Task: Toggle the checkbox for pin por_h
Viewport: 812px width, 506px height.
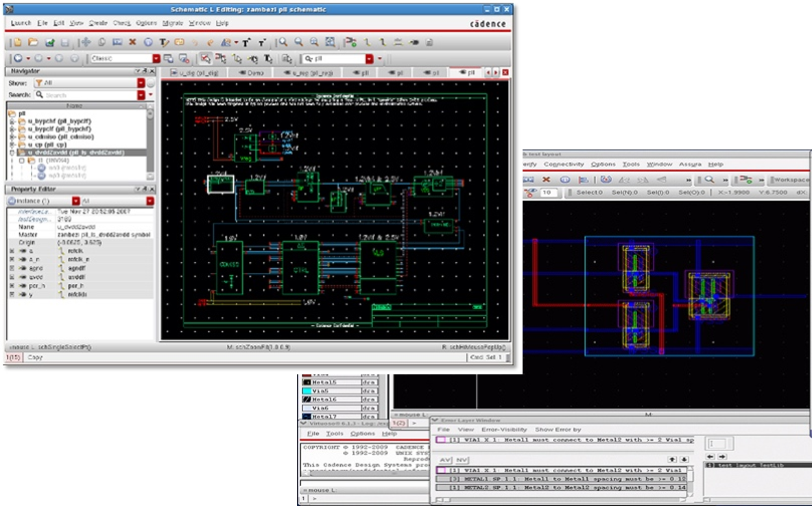Action: (x=12, y=286)
